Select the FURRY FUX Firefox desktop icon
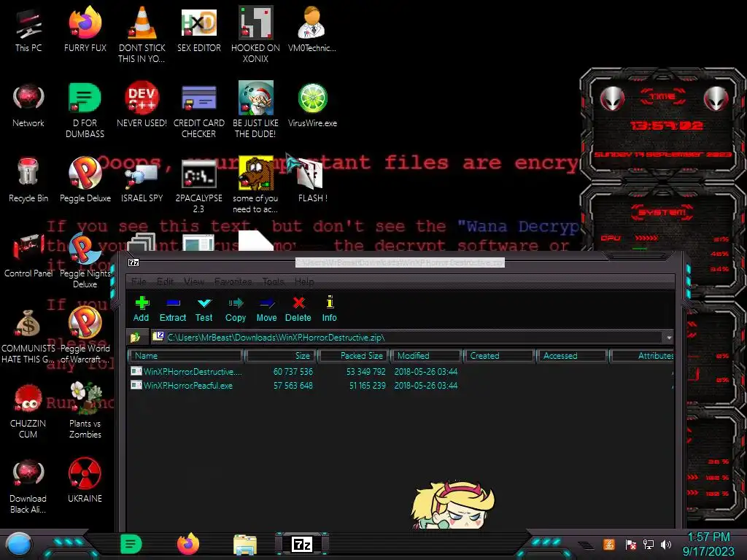This screenshot has height=560, width=747. tap(85, 29)
